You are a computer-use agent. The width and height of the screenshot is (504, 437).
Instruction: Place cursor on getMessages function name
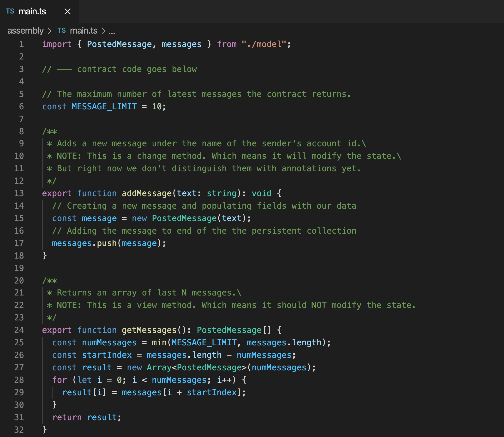tap(149, 330)
